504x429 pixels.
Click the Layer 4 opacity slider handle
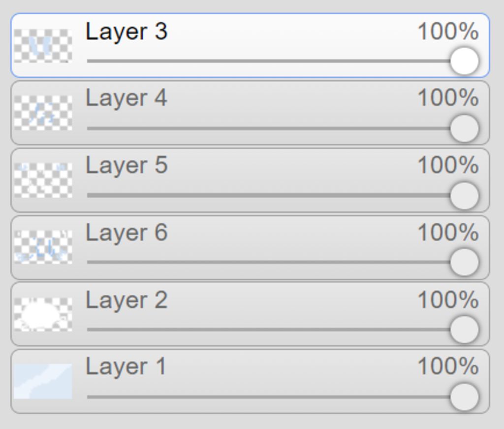coord(465,129)
